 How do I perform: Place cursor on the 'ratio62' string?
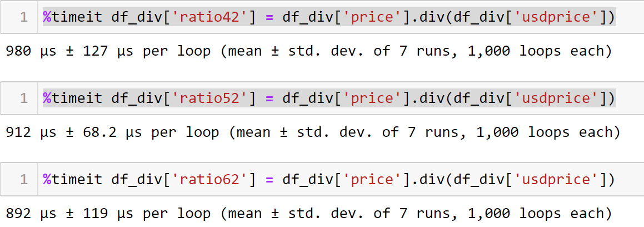pos(209,180)
